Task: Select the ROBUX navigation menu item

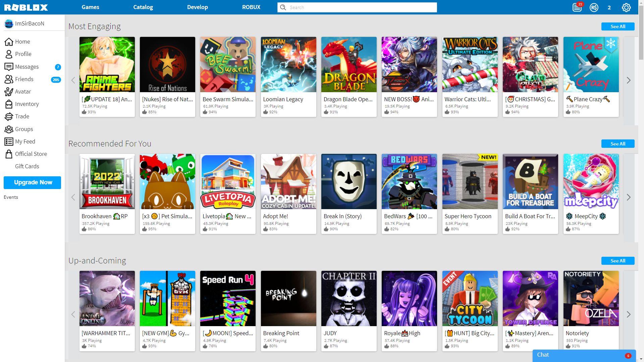Action: [x=251, y=7]
